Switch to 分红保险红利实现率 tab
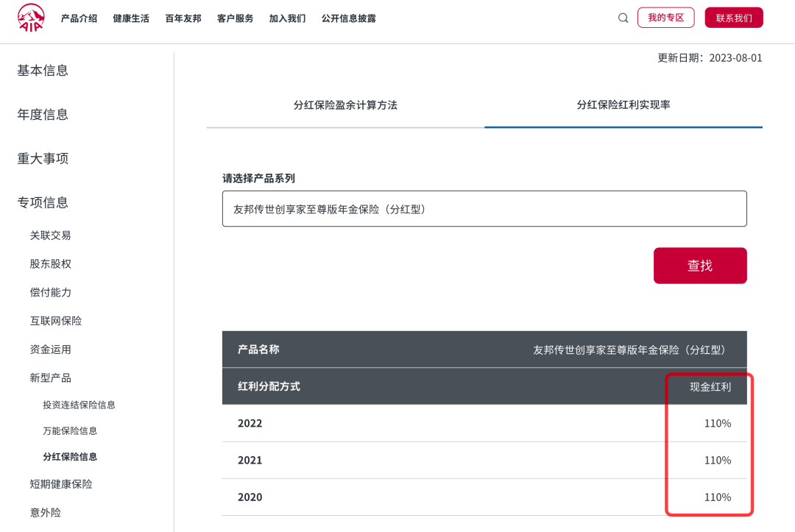795x532 pixels. (x=623, y=105)
